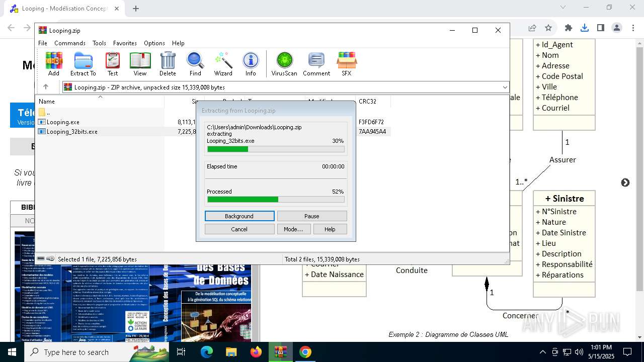Show hidden system tray icons

542,352
